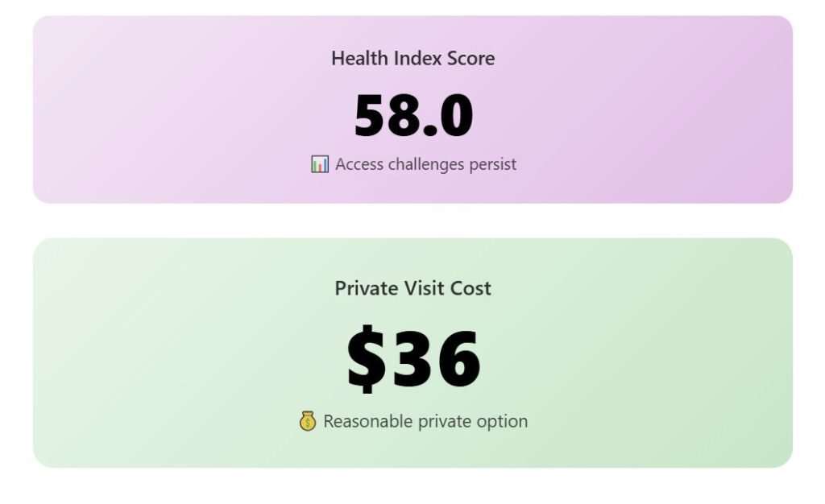Click the Access challenges persist caption

click(x=425, y=164)
